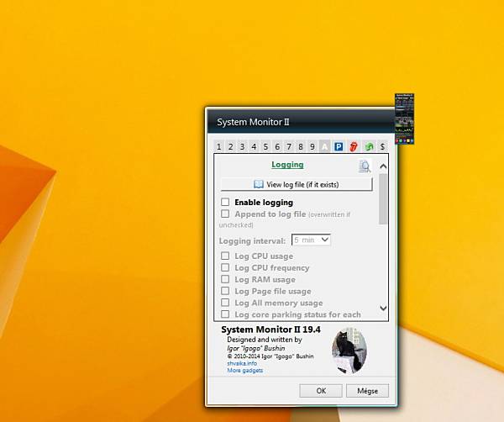Click the log magnifier icon beside Logging

[x=365, y=166]
